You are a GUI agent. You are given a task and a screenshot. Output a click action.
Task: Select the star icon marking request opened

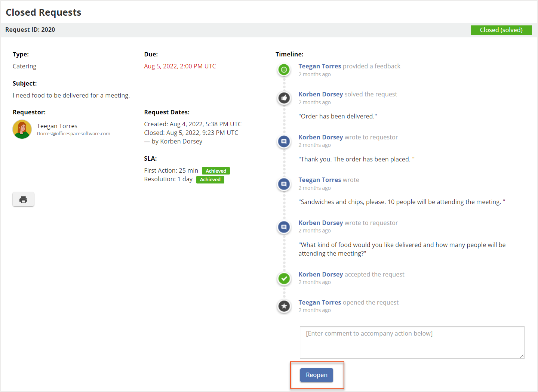(x=284, y=306)
